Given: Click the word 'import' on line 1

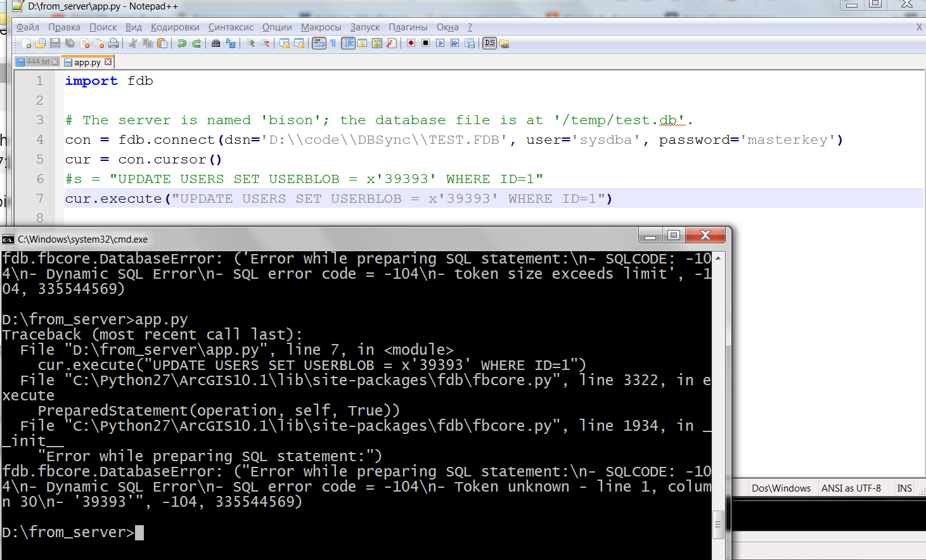Looking at the screenshot, I should point(91,81).
